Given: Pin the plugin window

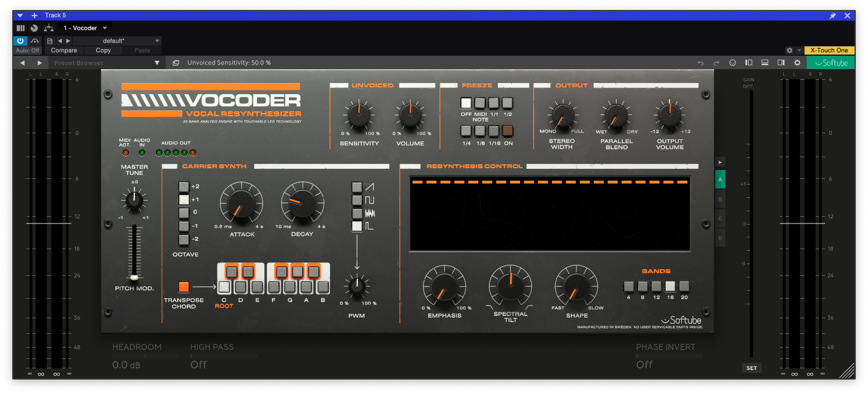Looking at the screenshot, I should point(833,16).
